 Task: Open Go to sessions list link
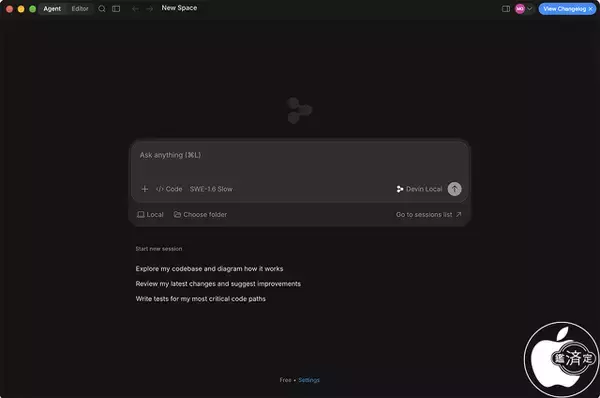[429, 214]
